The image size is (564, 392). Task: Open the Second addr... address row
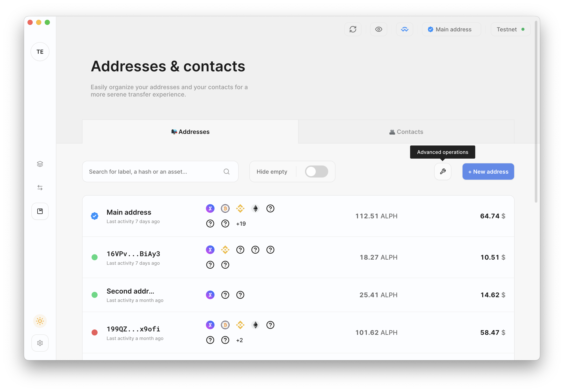pos(298,295)
